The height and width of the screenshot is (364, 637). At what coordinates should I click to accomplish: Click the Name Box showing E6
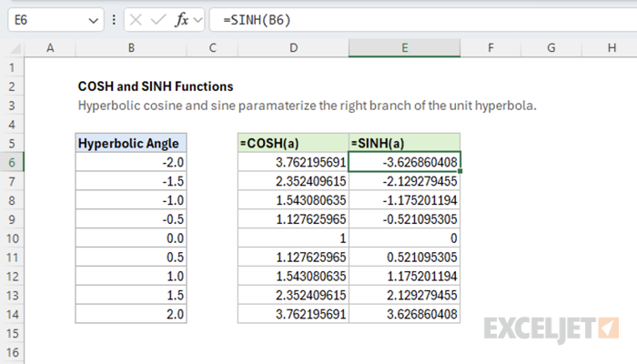point(56,19)
